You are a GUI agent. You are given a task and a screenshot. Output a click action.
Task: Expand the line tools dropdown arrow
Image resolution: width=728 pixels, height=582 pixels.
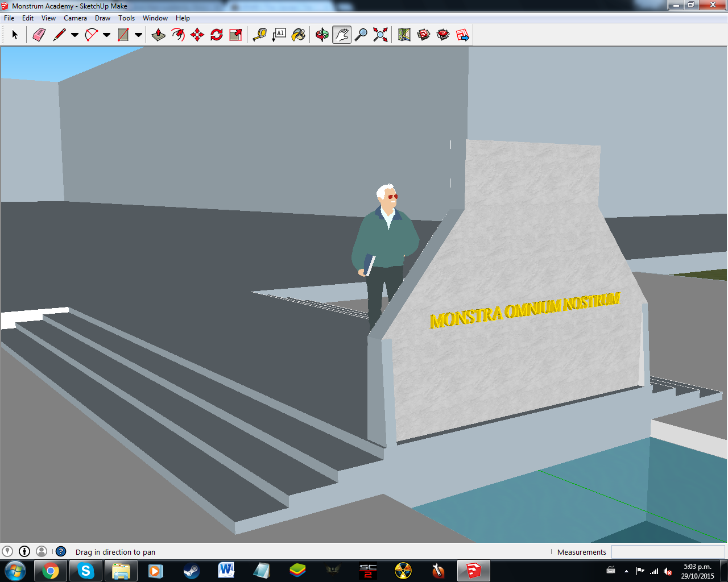coord(75,35)
